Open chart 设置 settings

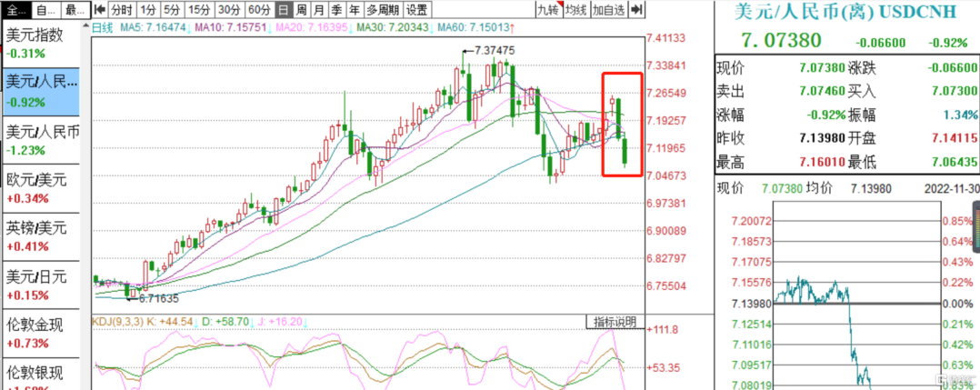pyautogui.click(x=417, y=9)
